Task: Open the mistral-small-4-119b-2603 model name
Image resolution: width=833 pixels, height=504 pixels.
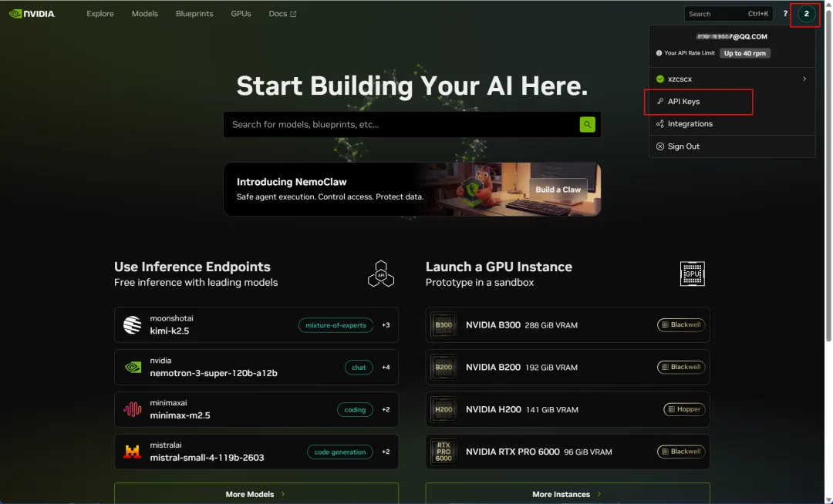Action: click(x=207, y=457)
